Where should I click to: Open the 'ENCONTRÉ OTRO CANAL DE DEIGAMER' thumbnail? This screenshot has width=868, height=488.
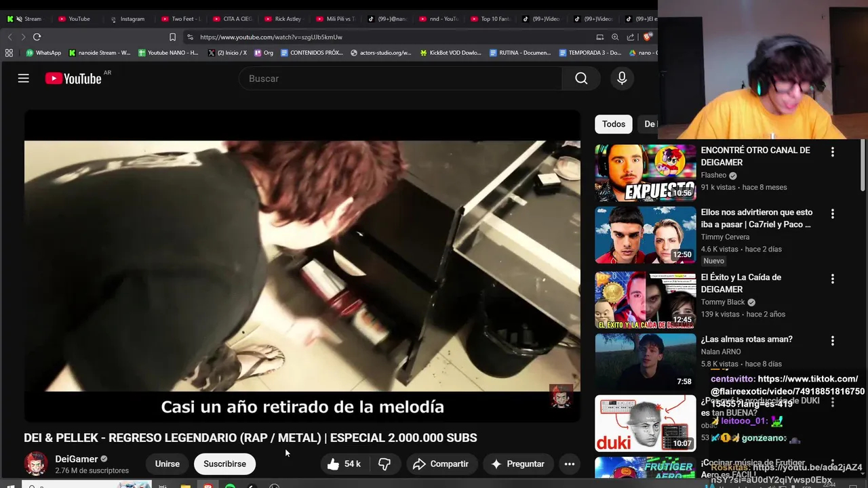coord(645,173)
